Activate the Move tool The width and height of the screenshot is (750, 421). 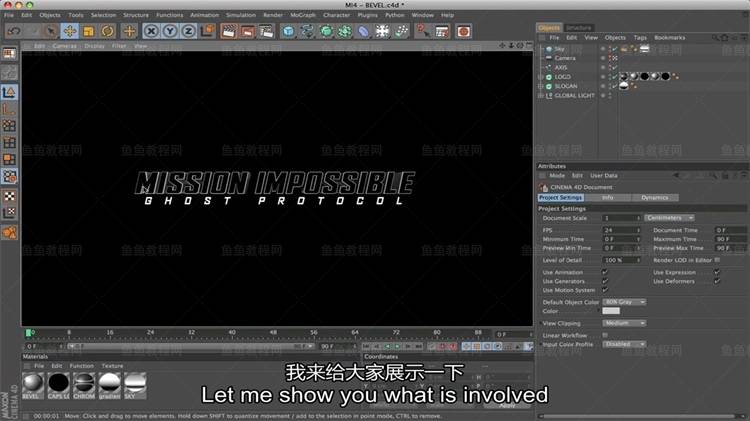click(x=70, y=32)
